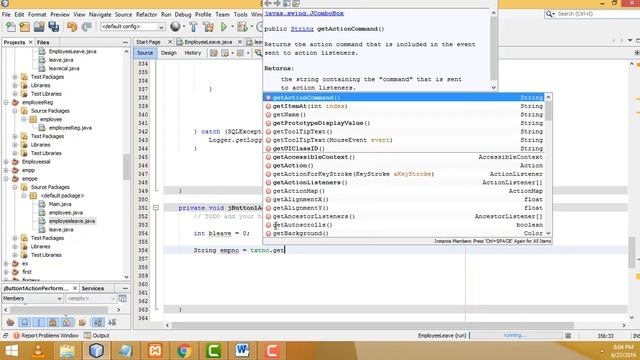Click the Report Problems Window icon

(16, 336)
